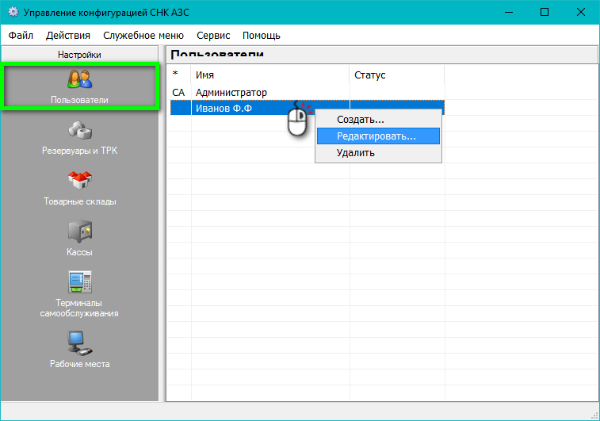Click the Настройки panel header

[x=80, y=54]
